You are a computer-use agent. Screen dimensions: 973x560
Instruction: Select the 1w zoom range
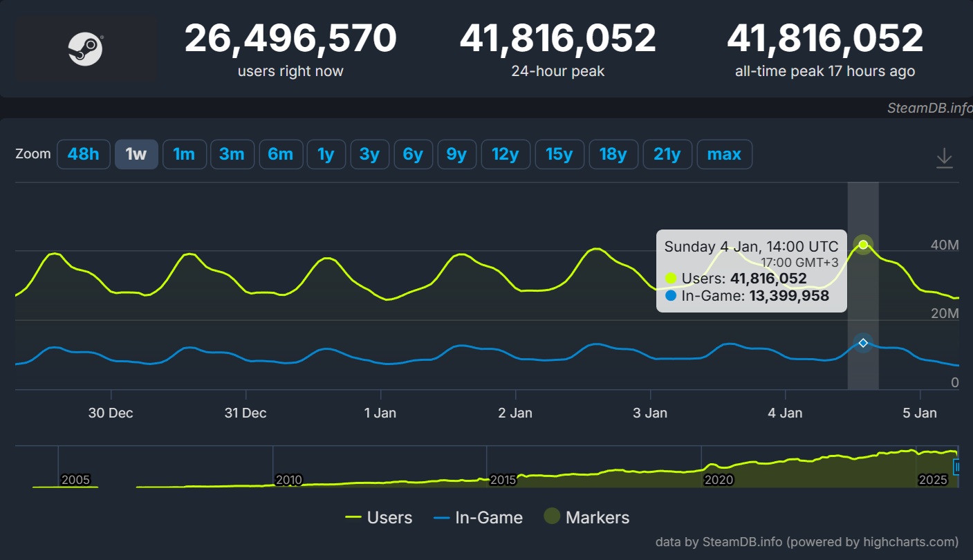click(136, 154)
